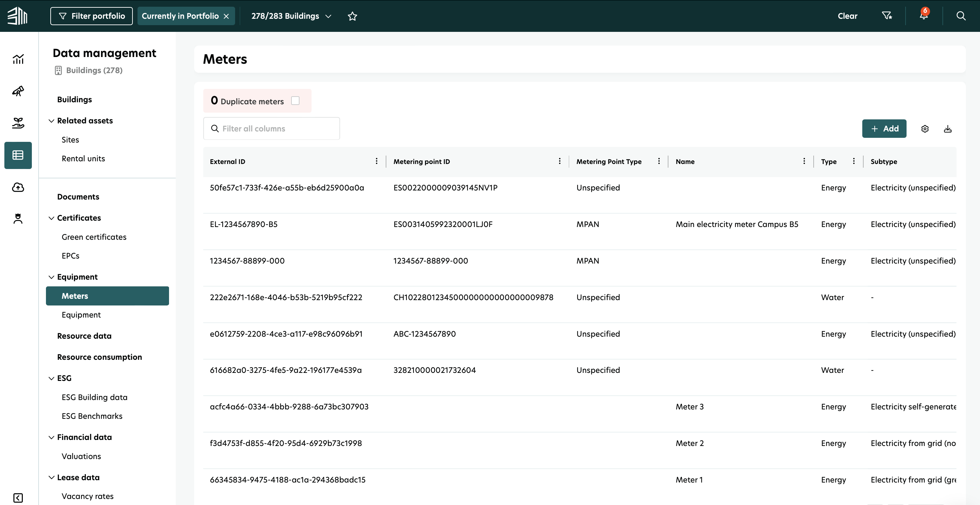Open External ID column options menu
980x505 pixels.
point(376,161)
